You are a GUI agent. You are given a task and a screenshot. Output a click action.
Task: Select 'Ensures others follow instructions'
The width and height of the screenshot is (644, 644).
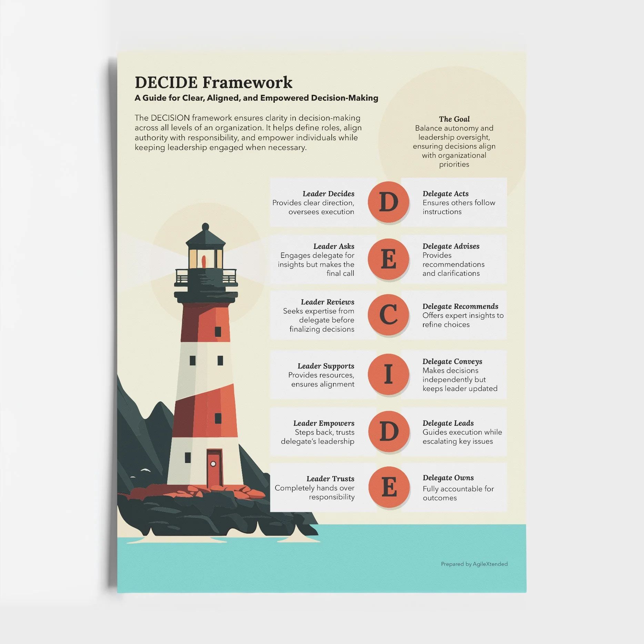[x=459, y=207]
